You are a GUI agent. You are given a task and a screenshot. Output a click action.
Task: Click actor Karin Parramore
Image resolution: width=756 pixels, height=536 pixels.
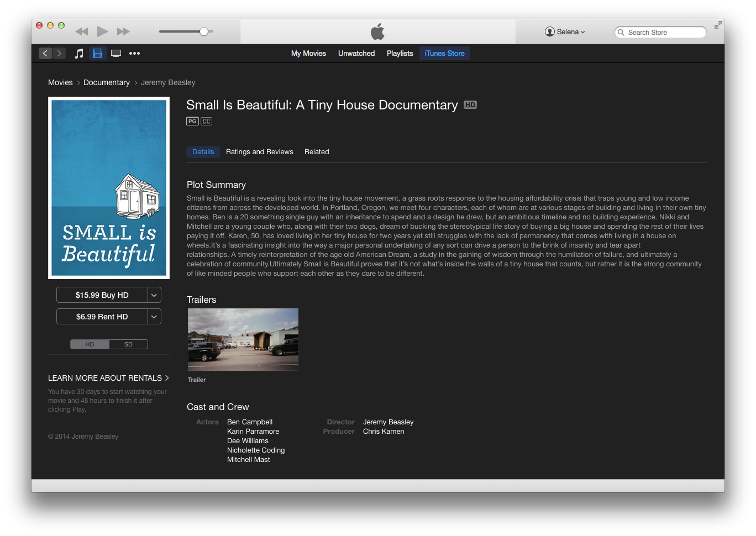coord(253,432)
